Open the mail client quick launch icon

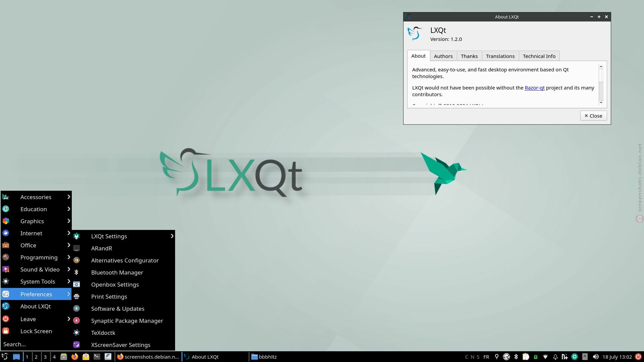pyautogui.click(x=86, y=357)
